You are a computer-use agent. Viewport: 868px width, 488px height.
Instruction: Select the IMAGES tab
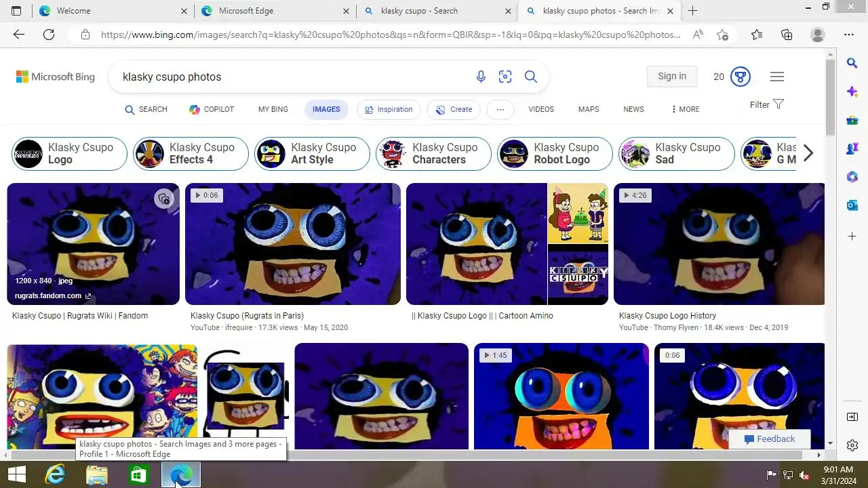pos(326,109)
